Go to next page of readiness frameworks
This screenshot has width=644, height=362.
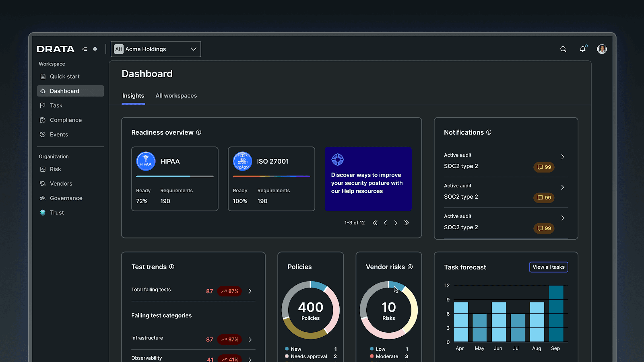pyautogui.click(x=396, y=223)
